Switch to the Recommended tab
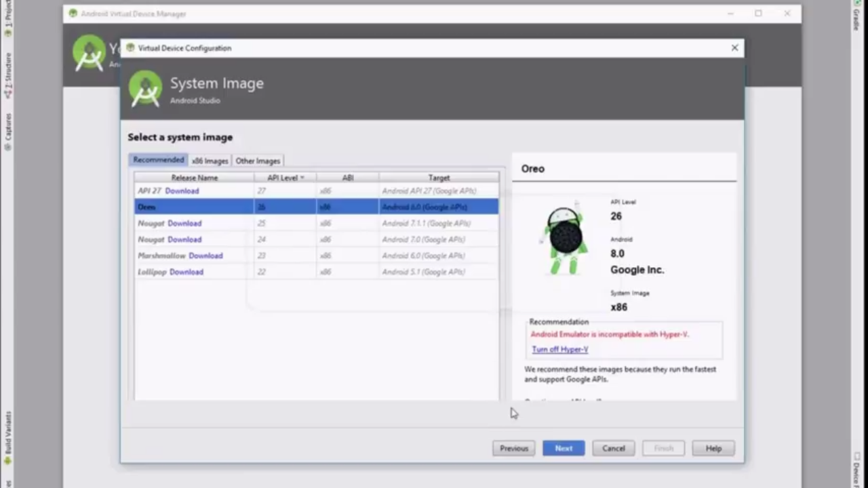868x488 pixels. [159, 160]
